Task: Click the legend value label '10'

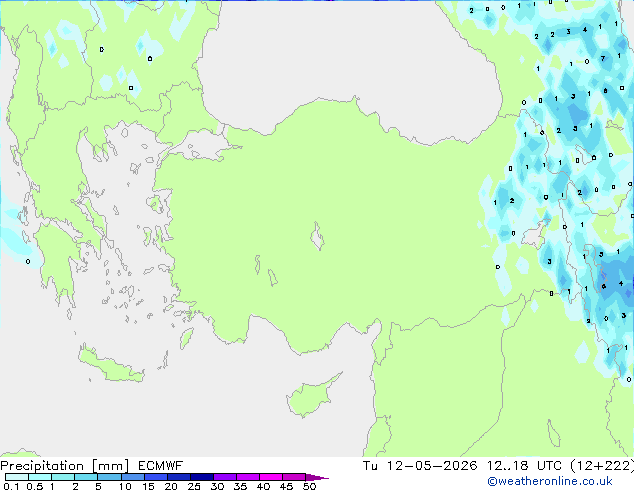Action: 125,486
